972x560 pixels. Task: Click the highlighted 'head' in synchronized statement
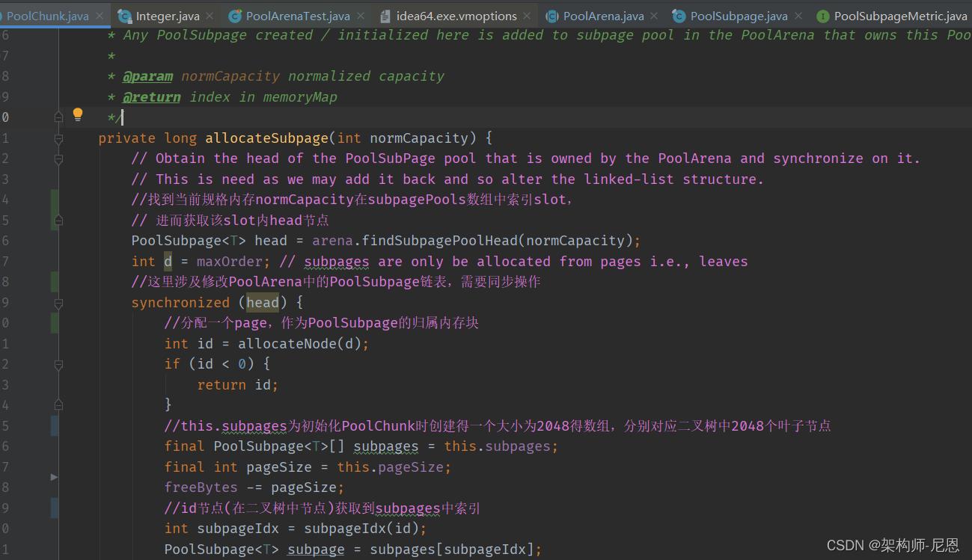pyautogui.click(x=263, y=303)
